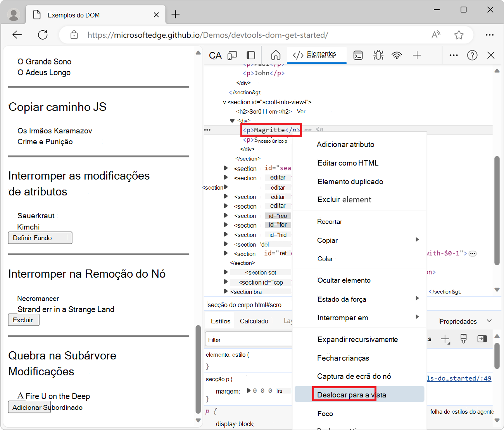Switch to the Estilos tab

(221, 321)
